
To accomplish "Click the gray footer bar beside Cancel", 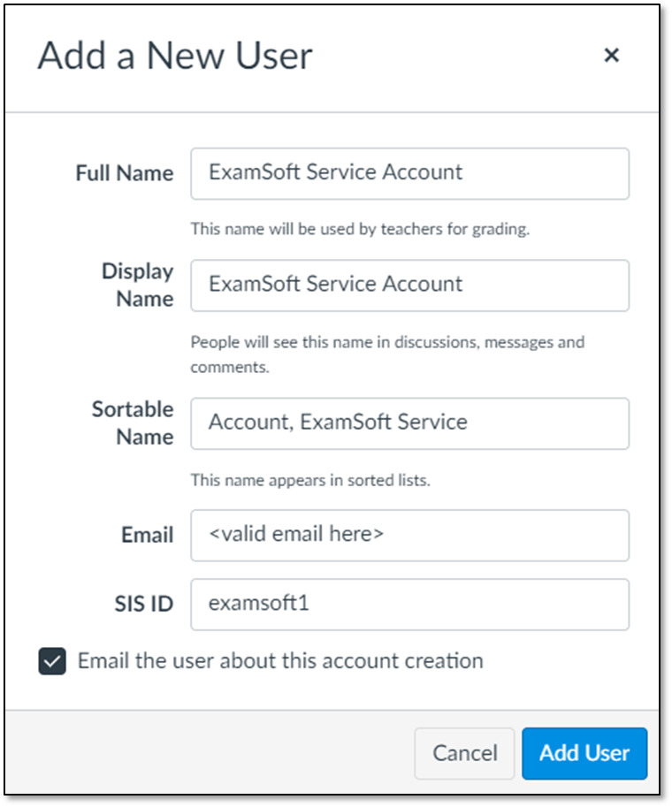I will [206, 753].
